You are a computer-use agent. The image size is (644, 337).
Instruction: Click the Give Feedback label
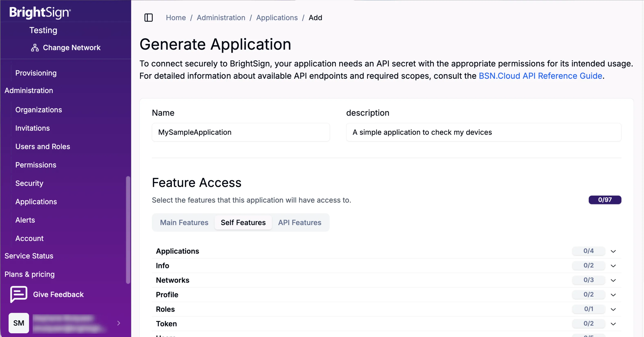point(58,294)
